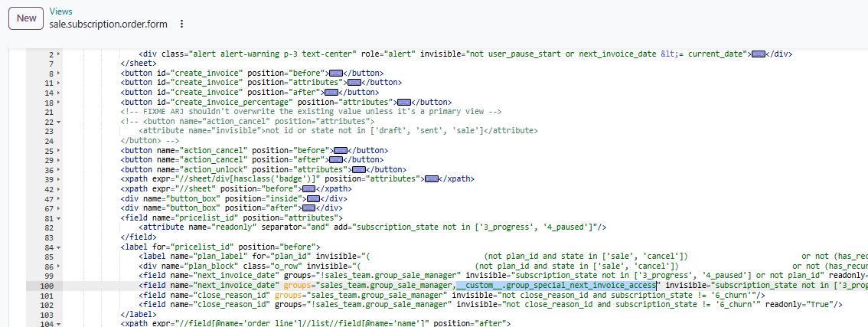Collapse the label block at line 84
868x327 pixels.
[59, 247]
